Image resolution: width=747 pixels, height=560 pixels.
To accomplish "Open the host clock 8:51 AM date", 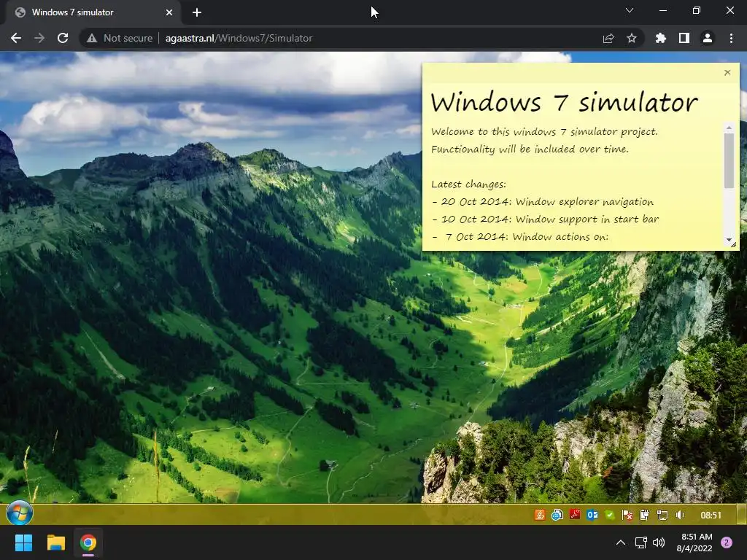I will [694, 542].
